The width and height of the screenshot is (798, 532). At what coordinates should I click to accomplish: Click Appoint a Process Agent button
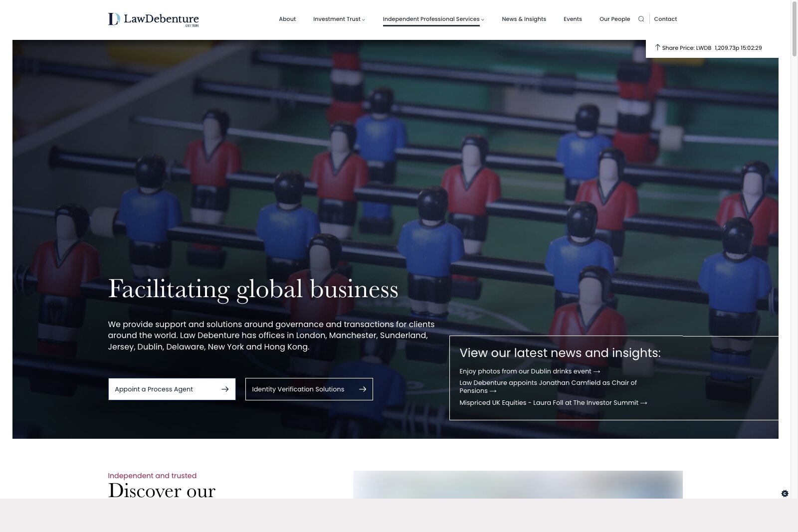pos(172,389)
